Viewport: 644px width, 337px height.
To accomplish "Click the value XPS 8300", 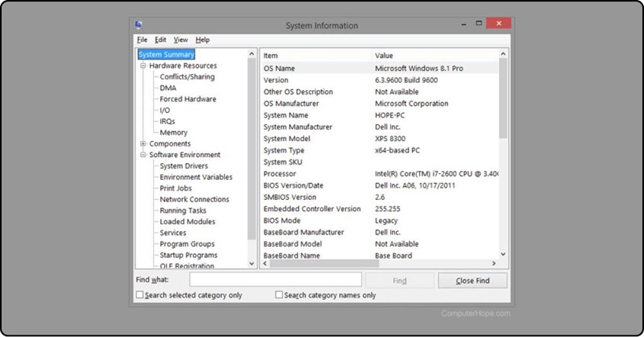I will [x=390, y=139].
